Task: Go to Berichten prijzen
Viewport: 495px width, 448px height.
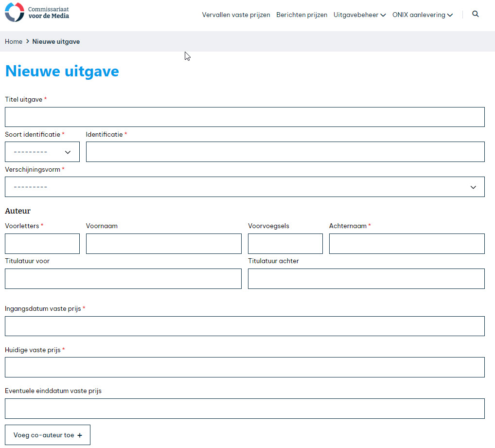Action: click(x=301, y=15)
